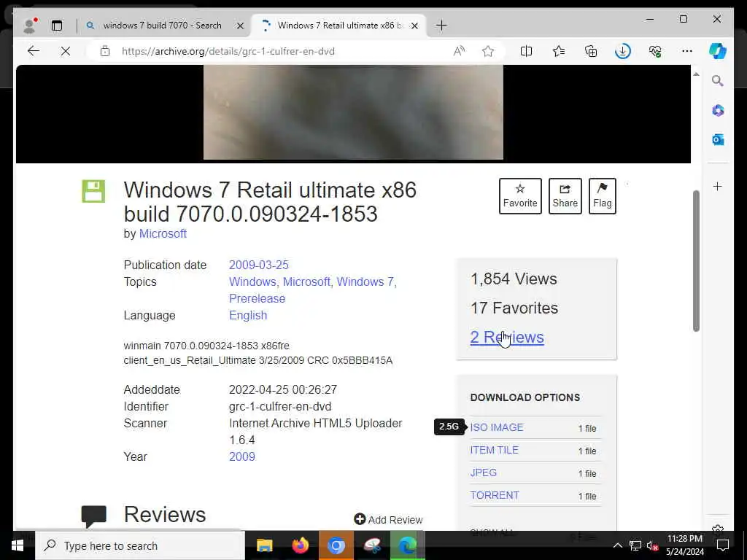Viewport: 747px width, 560px height.
Task: Open the Downloads icon
Action: click(623, 51)
